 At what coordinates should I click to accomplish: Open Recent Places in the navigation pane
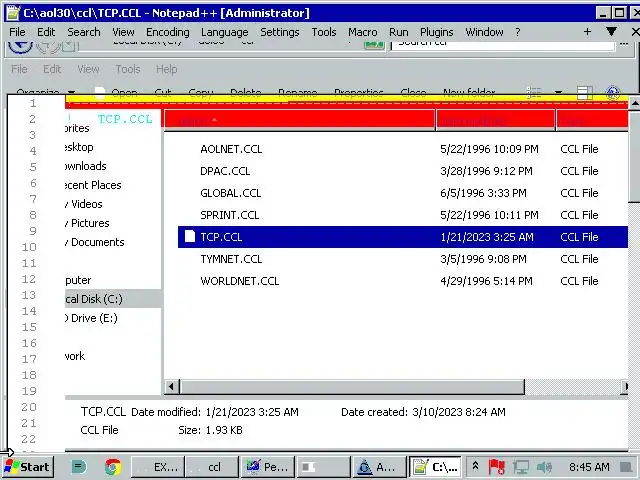93,185
